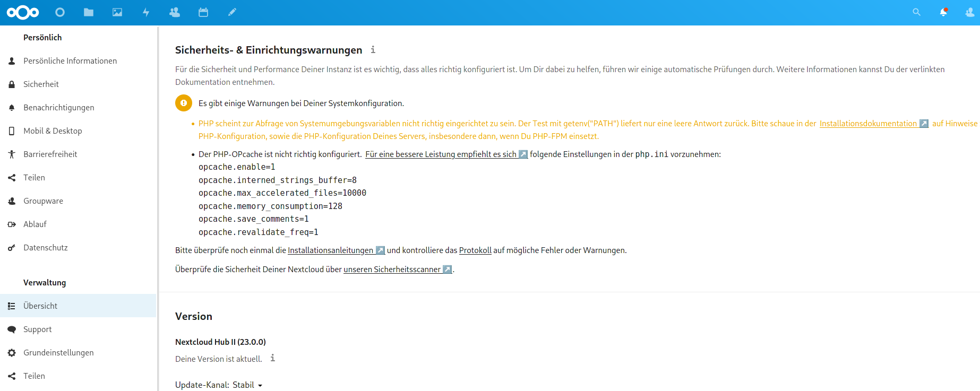Open the 'unseren Sicherheitsscanner' link
Image resolution: width=980 pixels, height=391 pixels.
[398, 270]
